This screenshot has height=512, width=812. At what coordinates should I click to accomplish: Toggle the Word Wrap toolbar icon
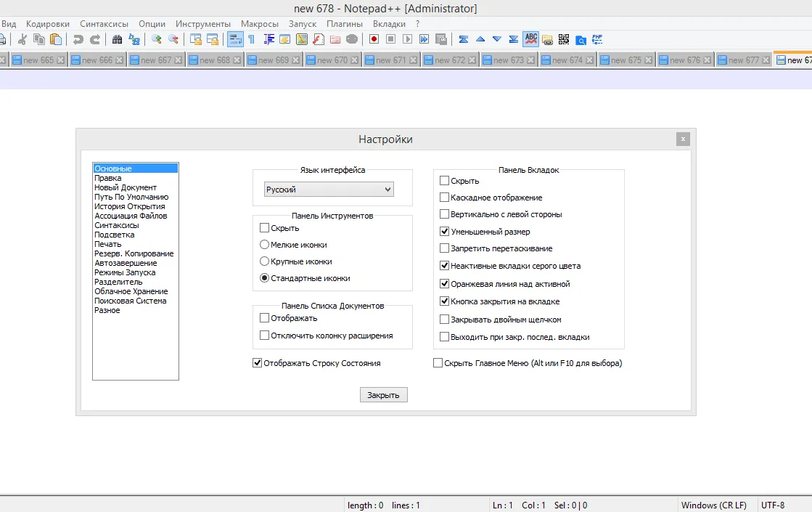(235, 39)
